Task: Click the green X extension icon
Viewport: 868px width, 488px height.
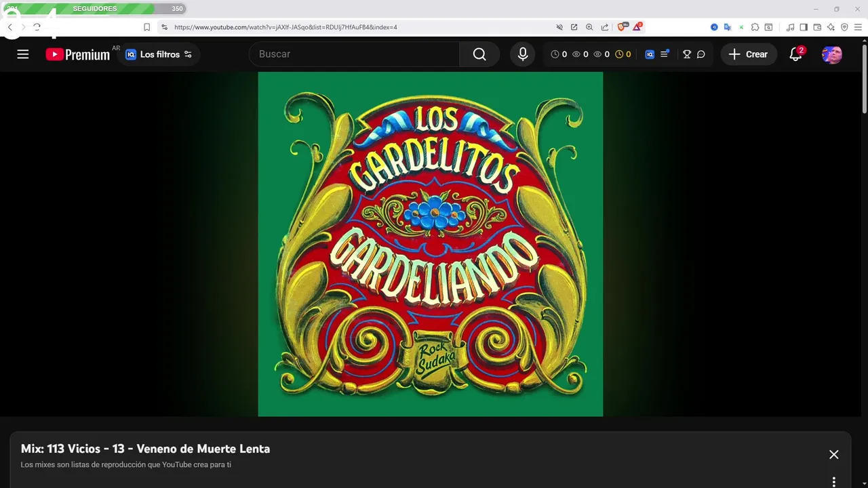Action: coord(741,27)
